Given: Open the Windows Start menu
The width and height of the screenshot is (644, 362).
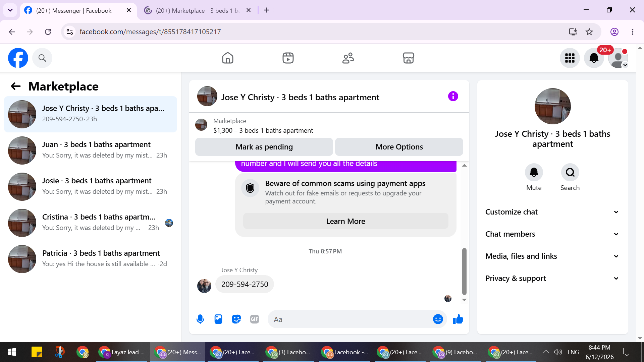Looking at the screenshot, I should coord(12,352).
